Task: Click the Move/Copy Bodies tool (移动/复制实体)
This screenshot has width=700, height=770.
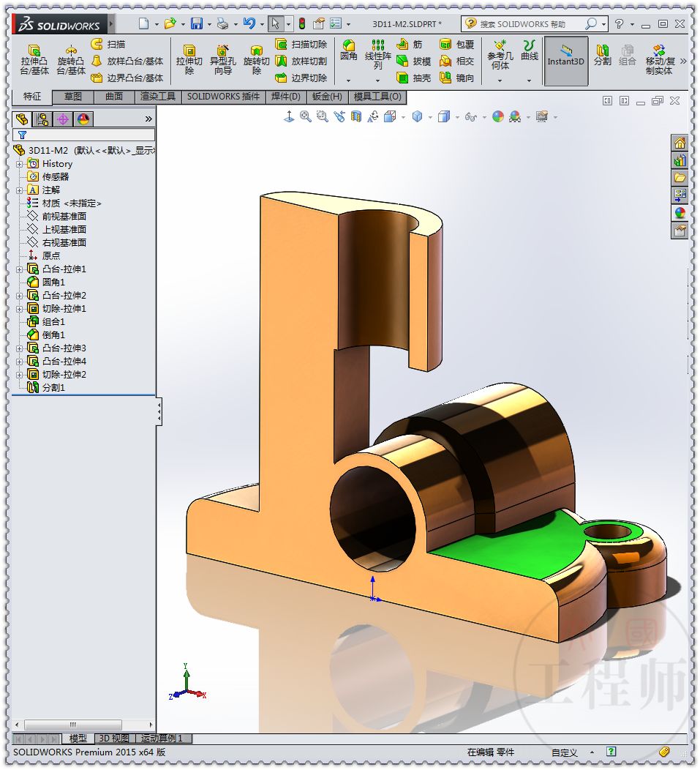Action: pos(660,59)
